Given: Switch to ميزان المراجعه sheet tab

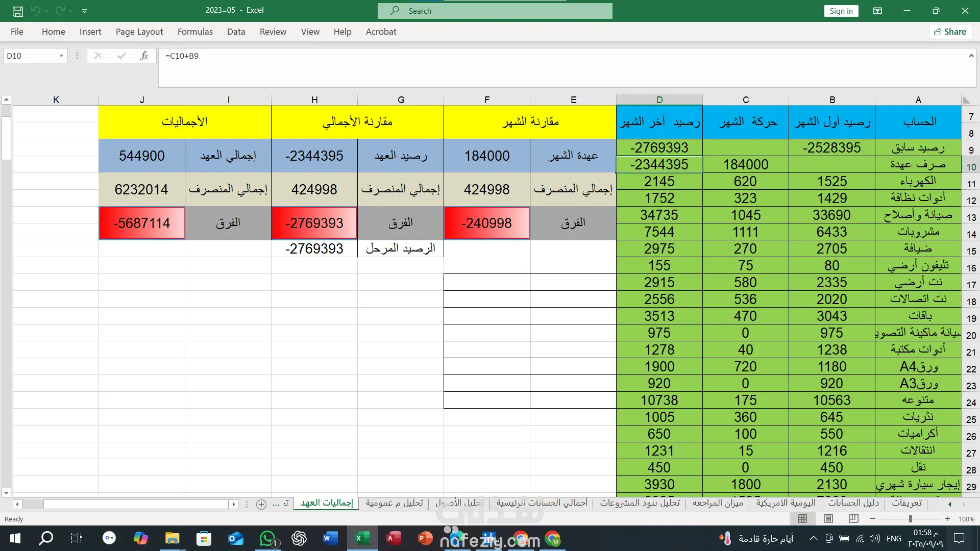Looking at the screenshot, I should (717, 503).
